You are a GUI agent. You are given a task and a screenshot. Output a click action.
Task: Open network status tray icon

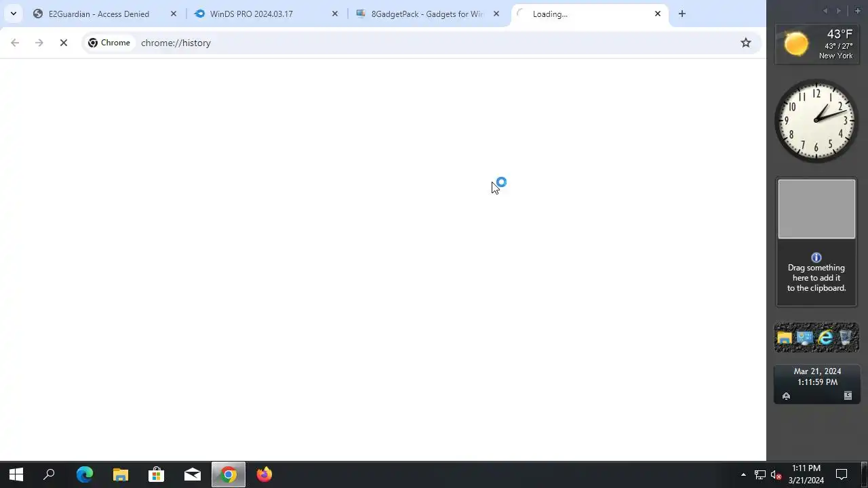760,474
